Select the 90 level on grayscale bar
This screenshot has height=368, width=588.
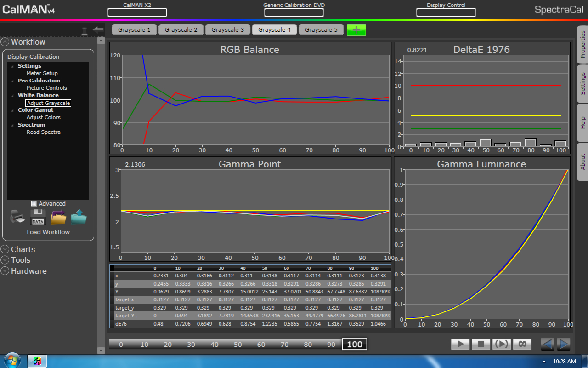(331, 344)
